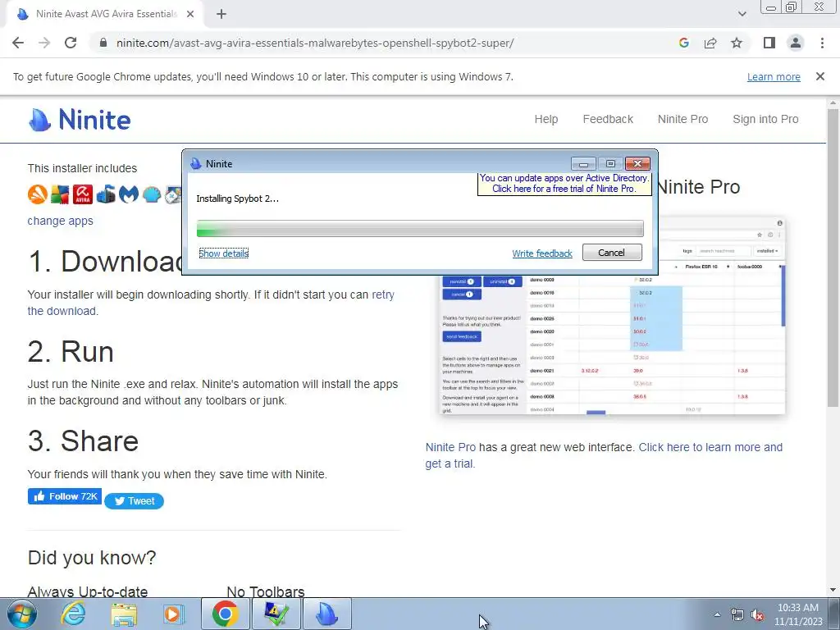Click the Avast installer icon

tap(38, 194)
